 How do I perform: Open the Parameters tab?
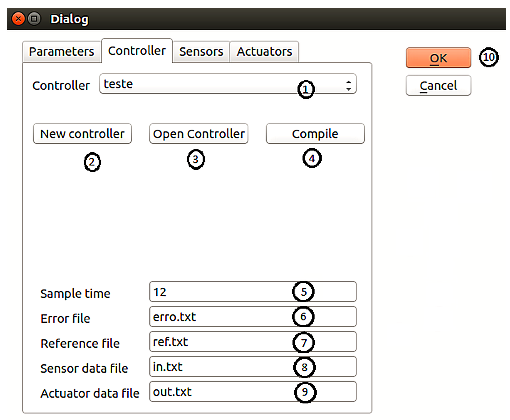tap(61, 51)
